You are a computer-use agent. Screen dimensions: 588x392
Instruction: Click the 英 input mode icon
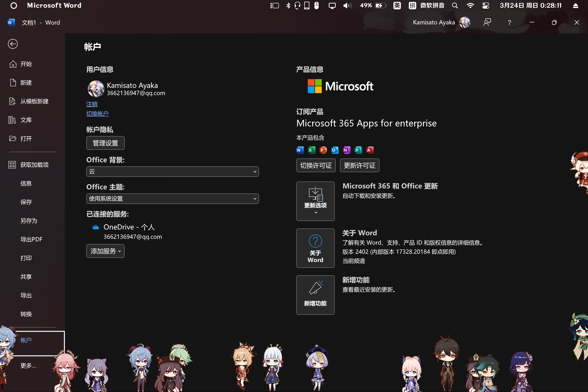[x=397, y=6]
